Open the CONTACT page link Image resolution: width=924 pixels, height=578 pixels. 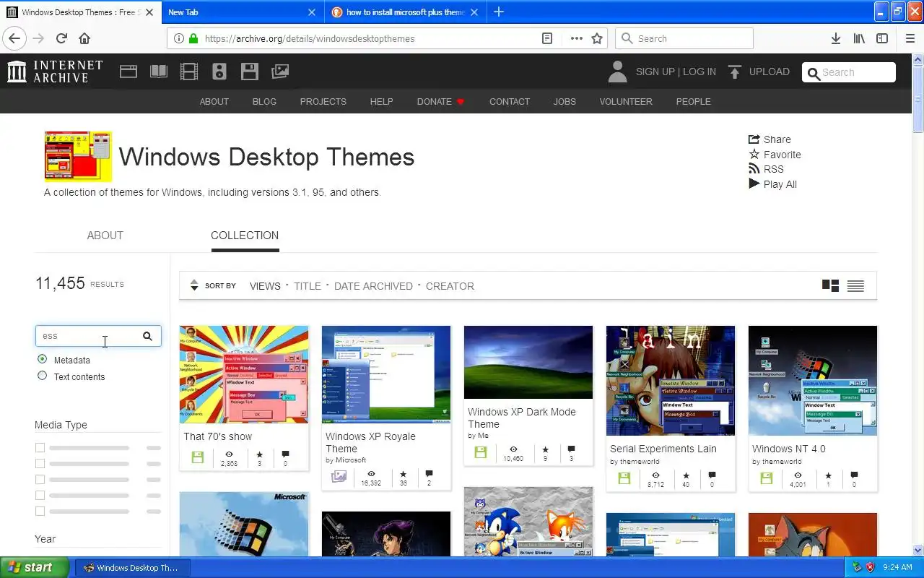point(510,102)
